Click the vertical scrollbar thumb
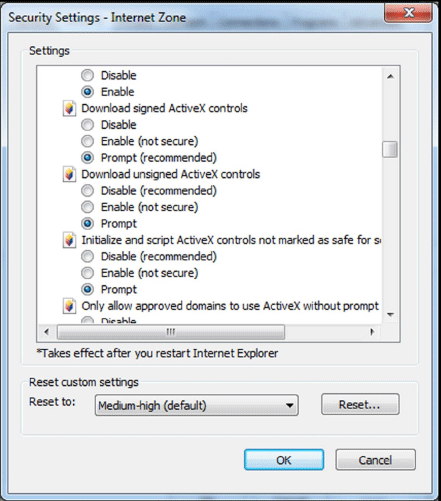Screen dimensions: 441x501 click(x=390, y=149)
